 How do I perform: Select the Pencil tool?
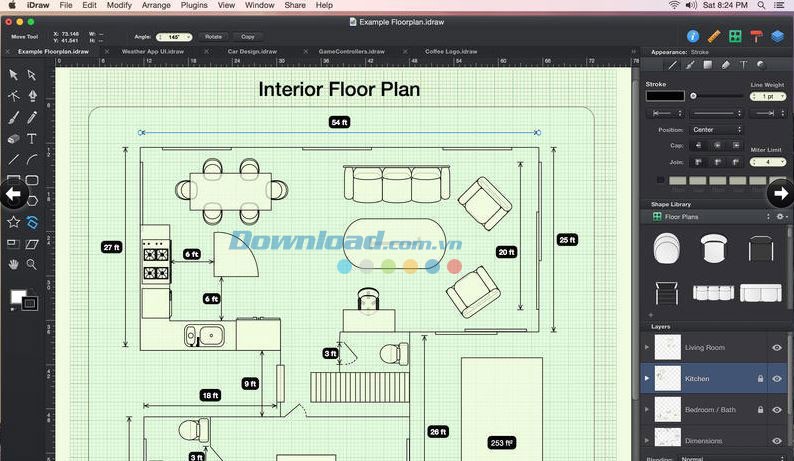pos(32,118)
